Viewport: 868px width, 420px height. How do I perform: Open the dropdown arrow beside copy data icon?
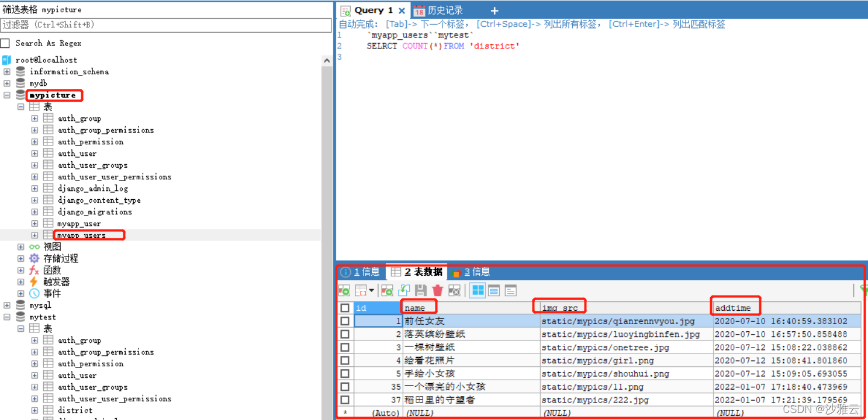click(x=371, y=290)
